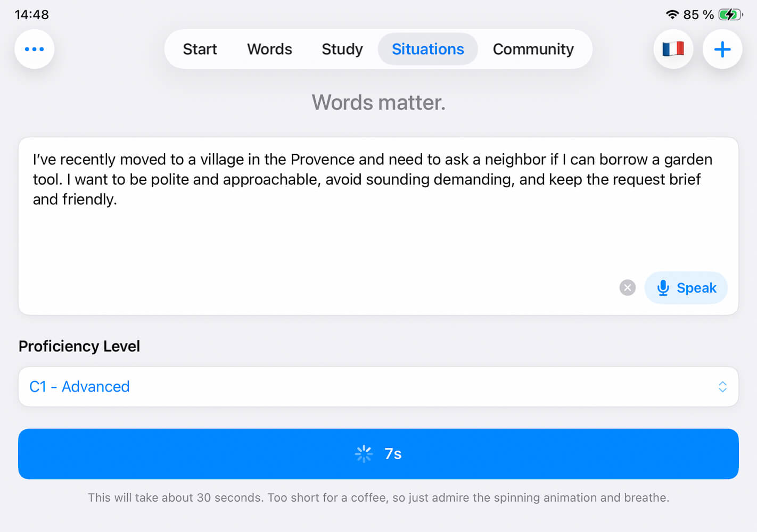
Task: Tap the French flag language selector
Action: coord(673,49)
